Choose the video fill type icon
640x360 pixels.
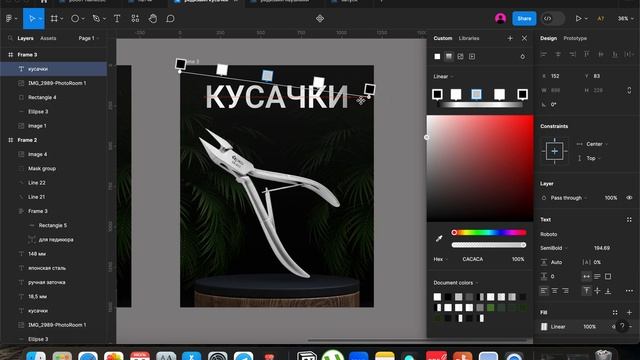click(x=472, y=56)
